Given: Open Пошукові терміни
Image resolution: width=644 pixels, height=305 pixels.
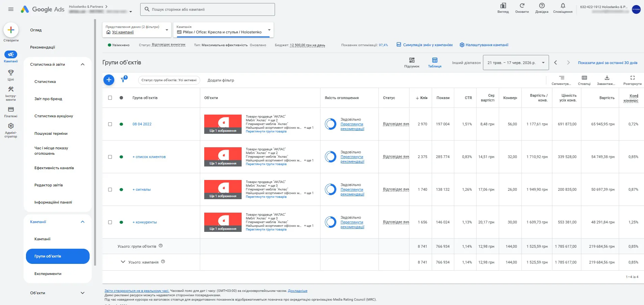Looking at the screenshot, I should (x=51, y=133).
